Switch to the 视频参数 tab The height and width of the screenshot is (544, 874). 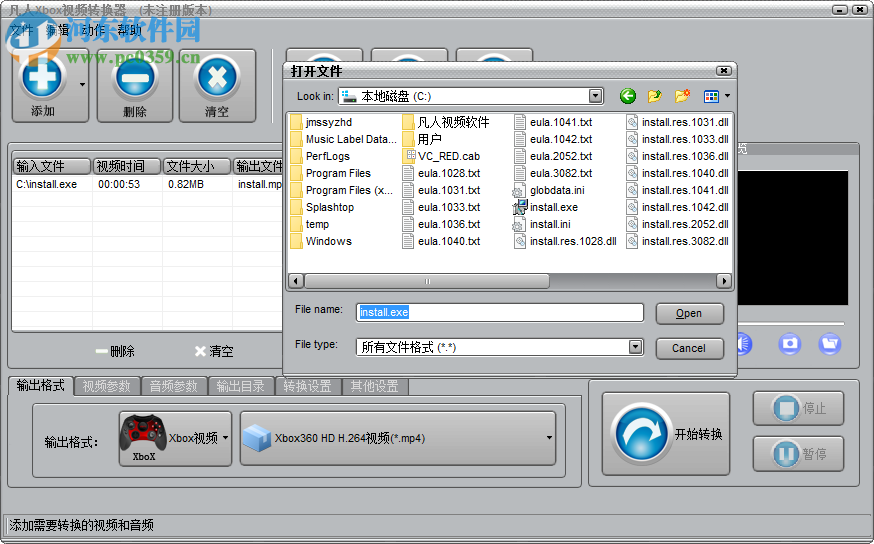pyautogui.click(x=106, y=386)
